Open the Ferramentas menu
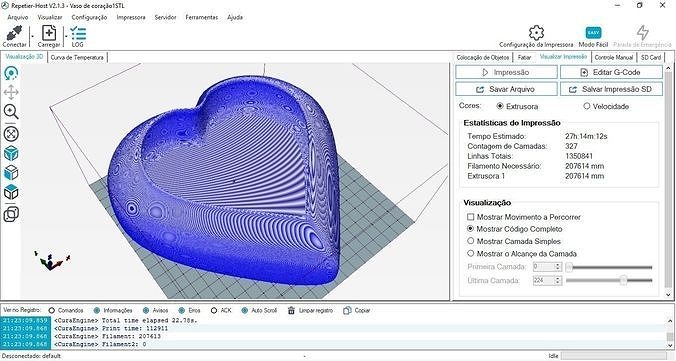Viewport: 676px width, 361px height. point(202,17)
